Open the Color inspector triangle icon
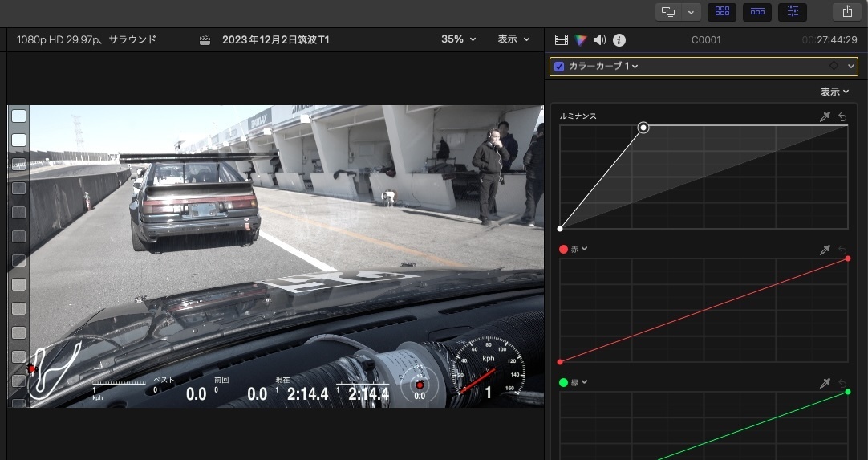The image size is (868, 460). (x=580, y=40)
